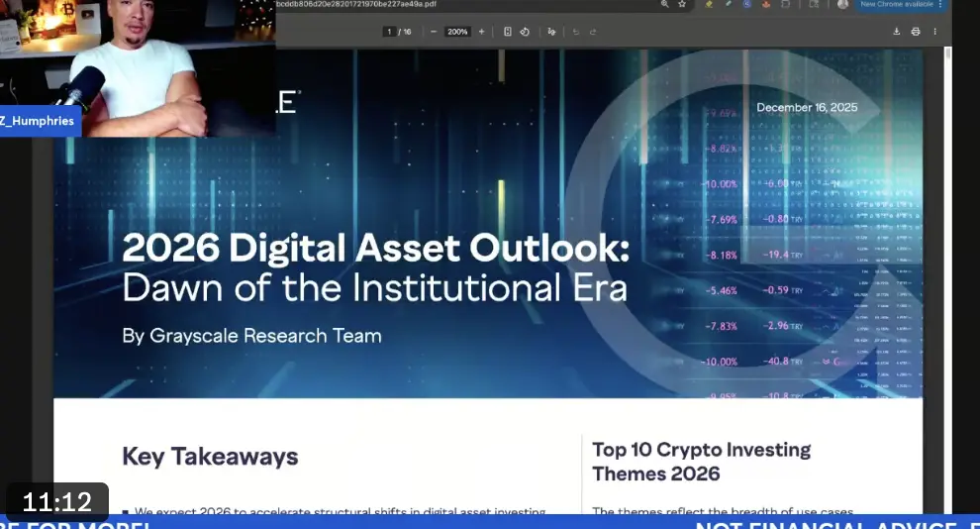
Task: Open the PDF viewer more actions menu
Action: [x=935, y=32]
